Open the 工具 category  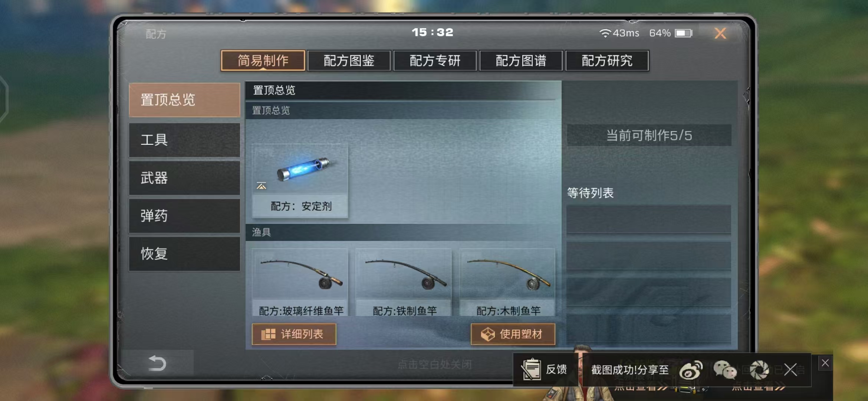184,140
